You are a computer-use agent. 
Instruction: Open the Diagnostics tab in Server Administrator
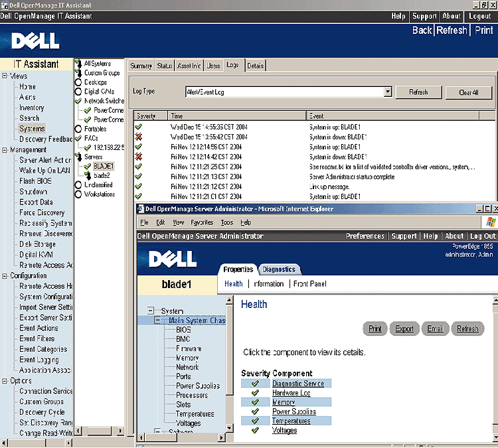tap(279, 269)
